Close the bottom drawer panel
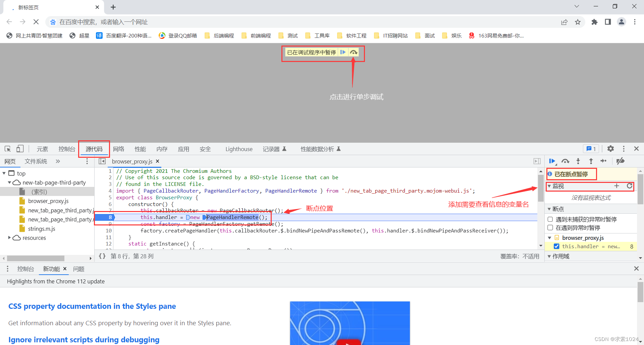Image resolution: width=644 pixels, height=345 pixels. pos(636,269)
